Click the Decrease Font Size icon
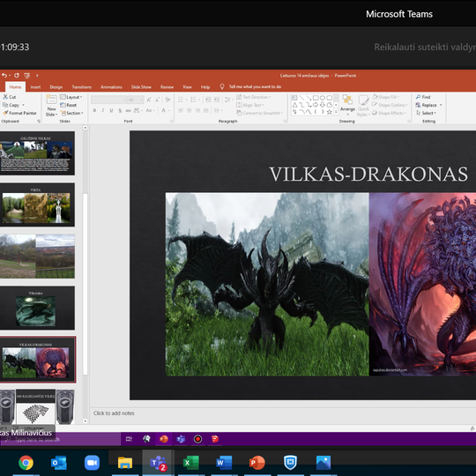 [x=157, y=100]
